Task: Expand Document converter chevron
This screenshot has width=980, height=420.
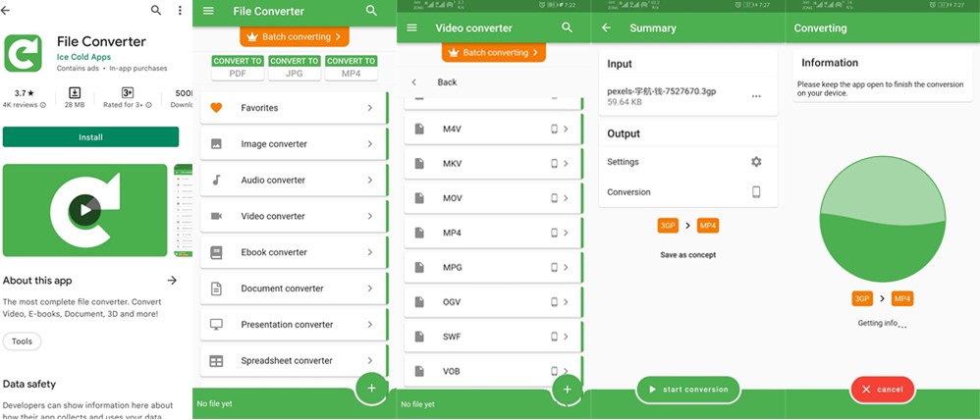Action: [370, 289]
